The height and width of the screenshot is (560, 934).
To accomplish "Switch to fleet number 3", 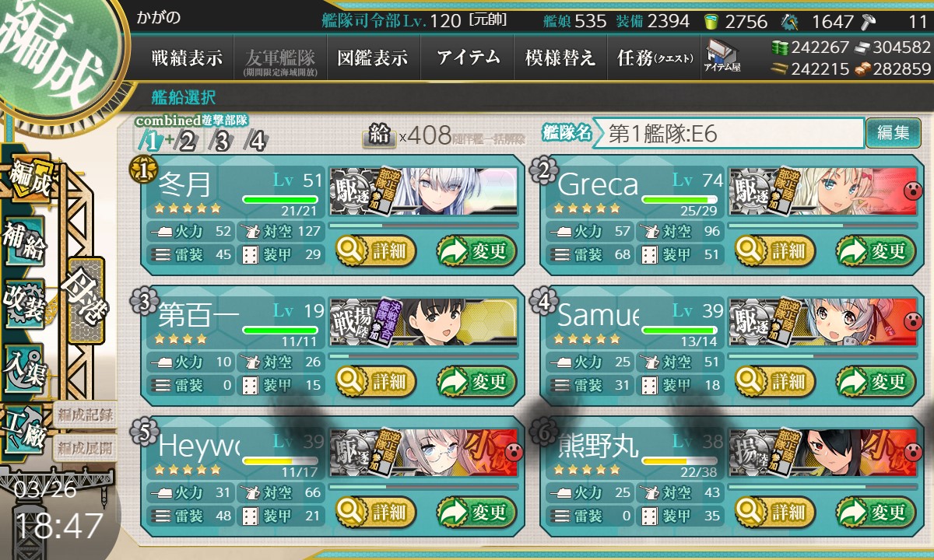I will coord(221,142).
